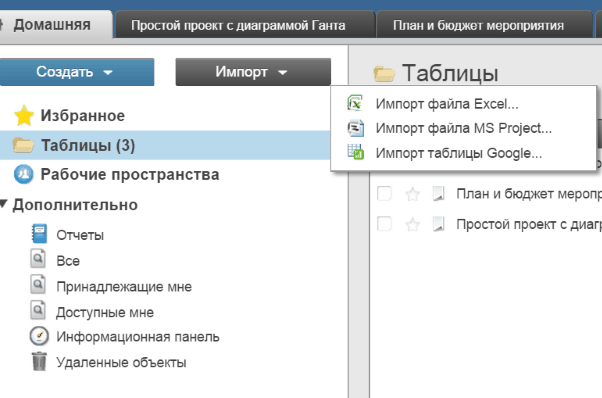Screen dimensions: 602x398
Task: Open the Простой проект с диаграммой Ганта tab
Action: tap(245, 25)
